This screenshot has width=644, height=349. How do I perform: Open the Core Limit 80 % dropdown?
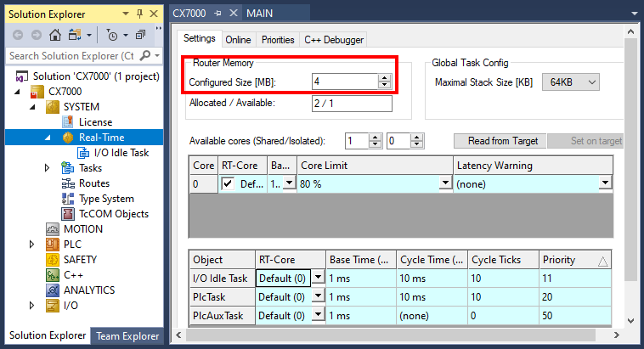(x=446, y=183)
